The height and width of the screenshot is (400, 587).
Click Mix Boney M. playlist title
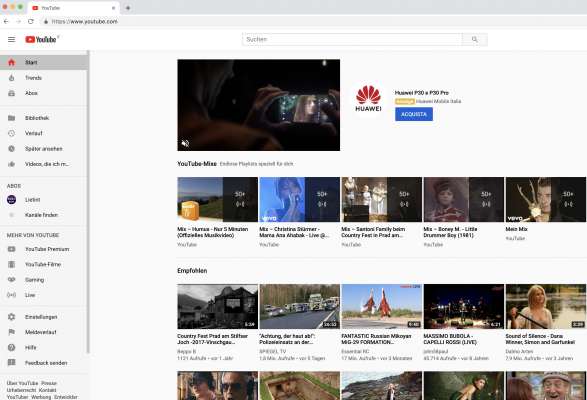450,232
